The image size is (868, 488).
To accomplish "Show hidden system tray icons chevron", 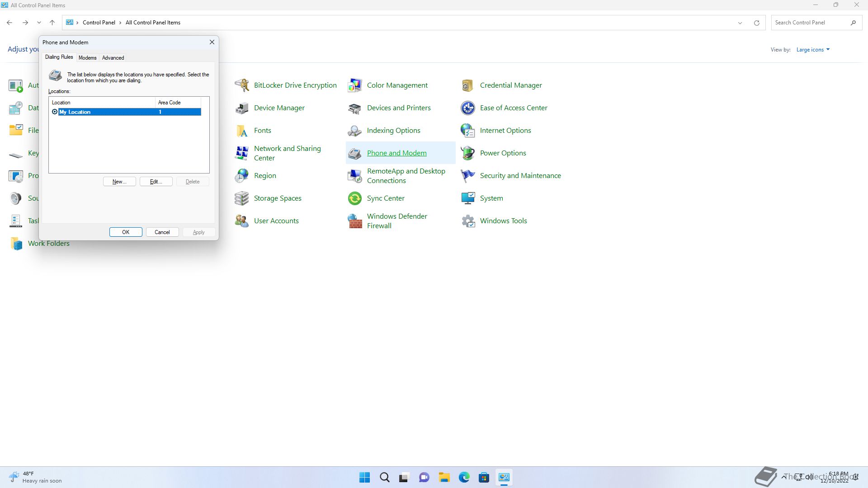I will point(783,477).
